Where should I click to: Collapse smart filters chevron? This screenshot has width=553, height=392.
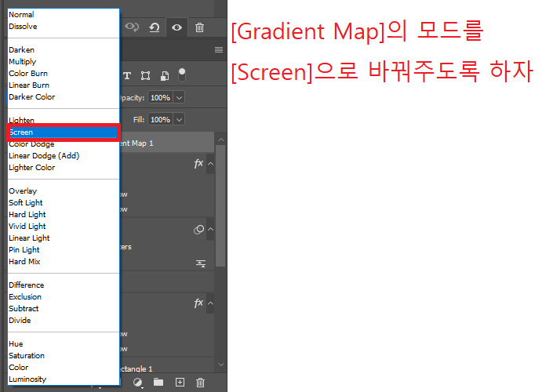tap(210, 229)
